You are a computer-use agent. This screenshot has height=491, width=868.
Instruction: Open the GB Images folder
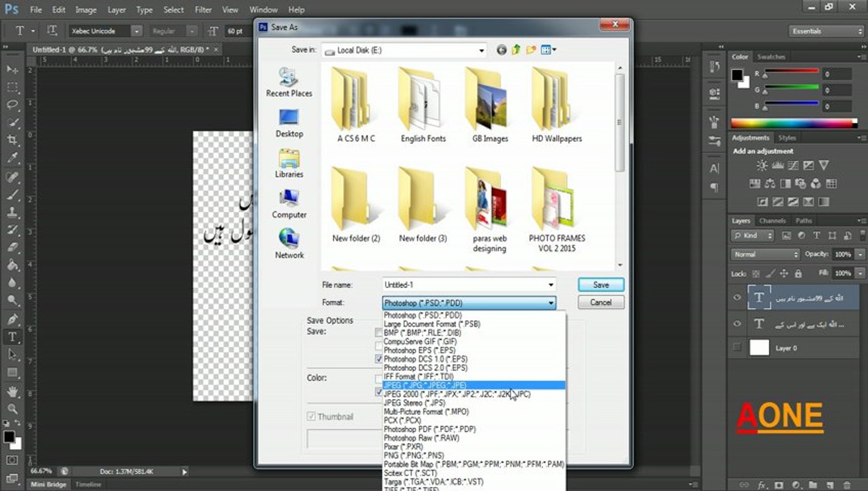490,106
